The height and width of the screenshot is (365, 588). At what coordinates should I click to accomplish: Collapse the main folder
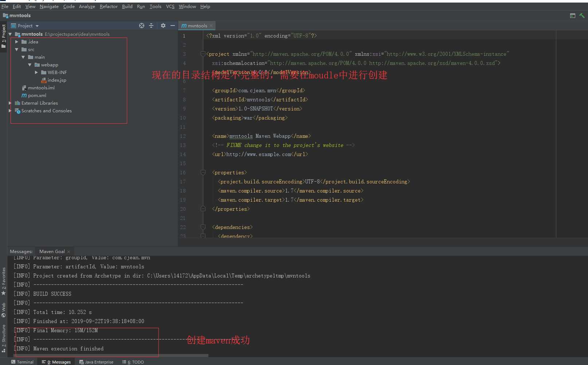point(23,57)
